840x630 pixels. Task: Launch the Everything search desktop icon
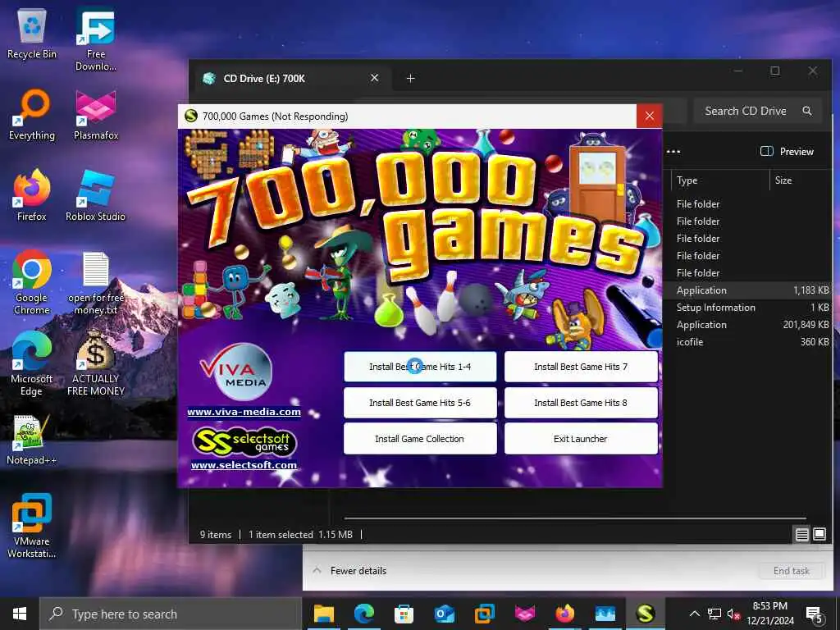click(32, 115)
